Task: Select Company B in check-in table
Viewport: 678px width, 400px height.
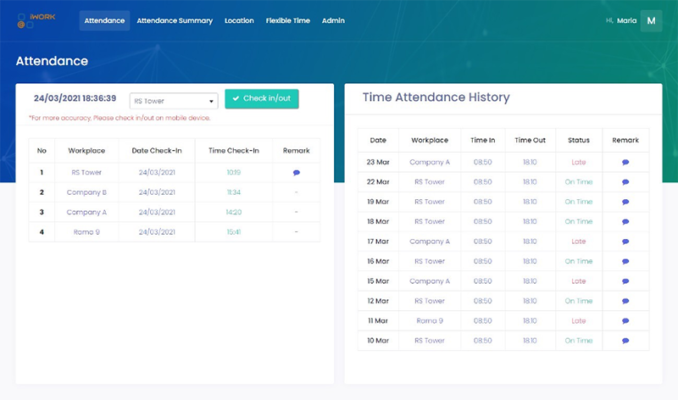Action: click(86, 192)
